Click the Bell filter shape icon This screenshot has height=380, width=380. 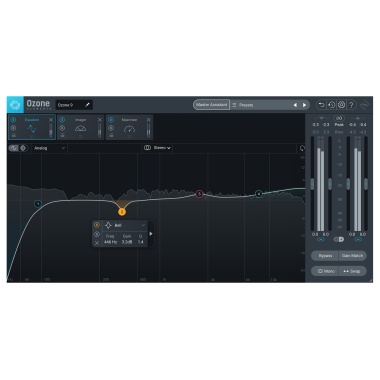click(x=108, y=226)
